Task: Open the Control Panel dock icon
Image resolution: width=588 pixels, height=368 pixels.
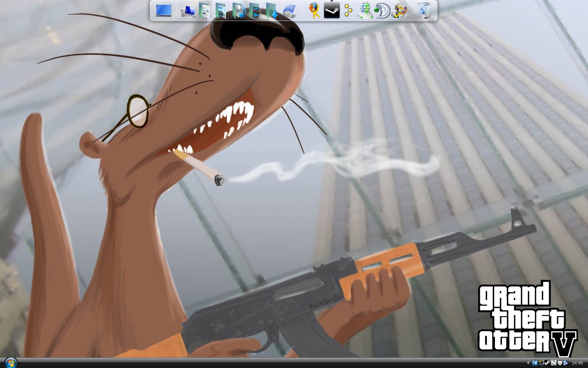Action: pyautogui.click(x=289, y=11)
